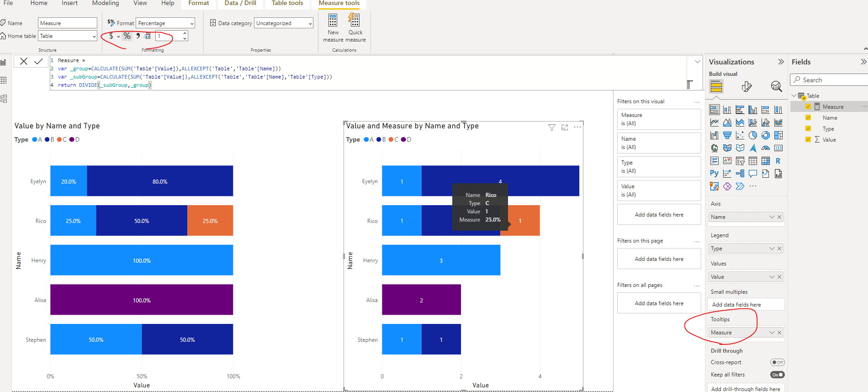
Task: Select the pie chart visual icon
Action: (753, 135)
